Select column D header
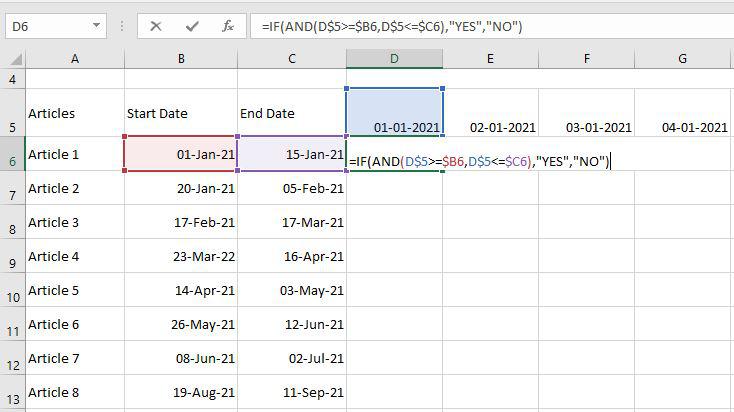 [395, 59]
